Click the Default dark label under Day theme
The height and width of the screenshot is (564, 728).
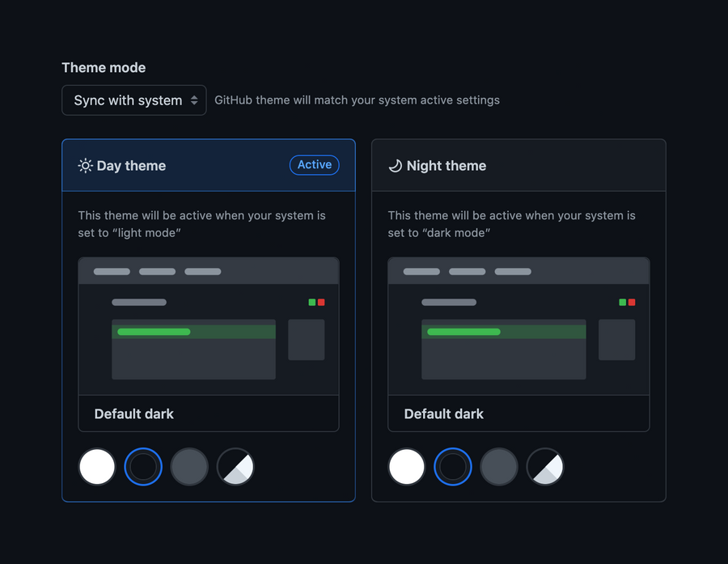click(133, 413)
